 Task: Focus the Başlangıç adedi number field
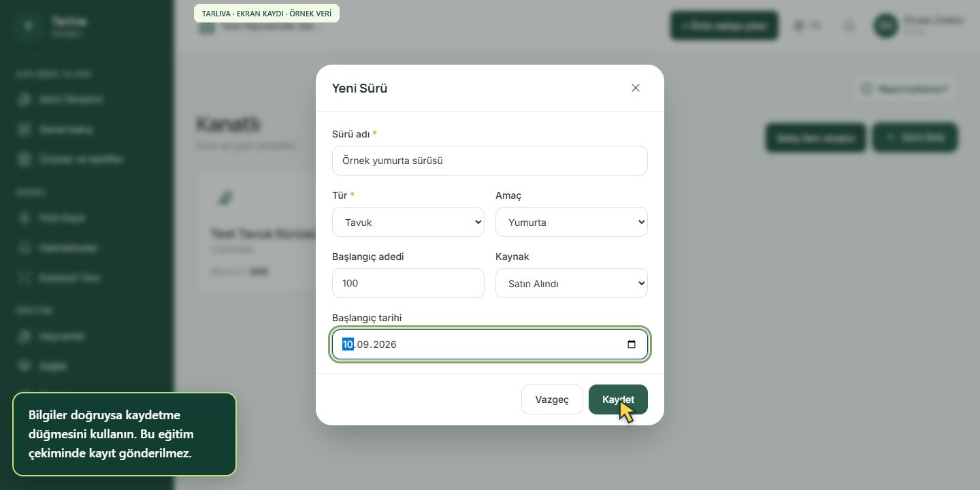(408, 283)
